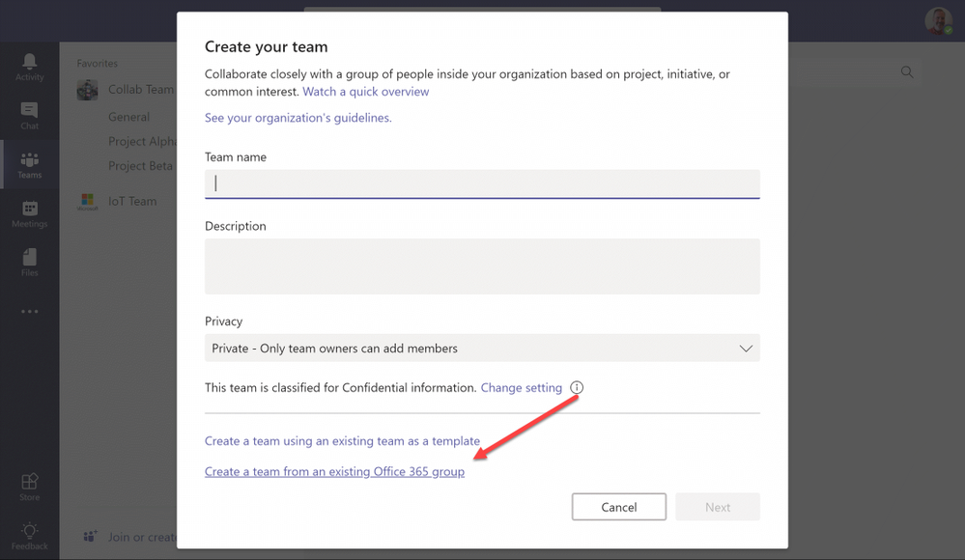Click inside the Description text box

tap(483, 266)
